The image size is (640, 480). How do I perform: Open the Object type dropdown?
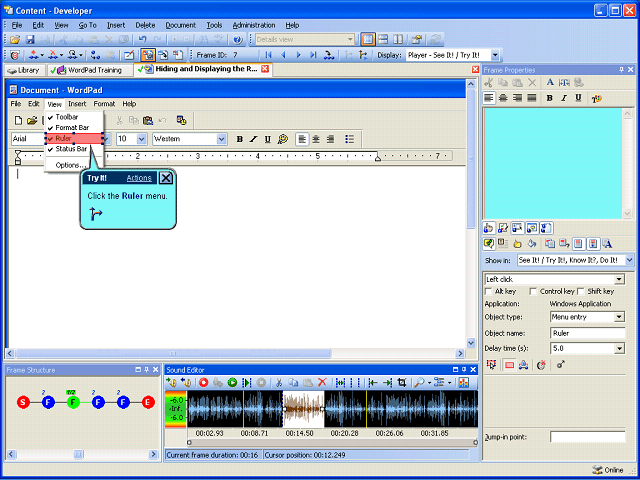pyautogui.click(x=620, y=317)
